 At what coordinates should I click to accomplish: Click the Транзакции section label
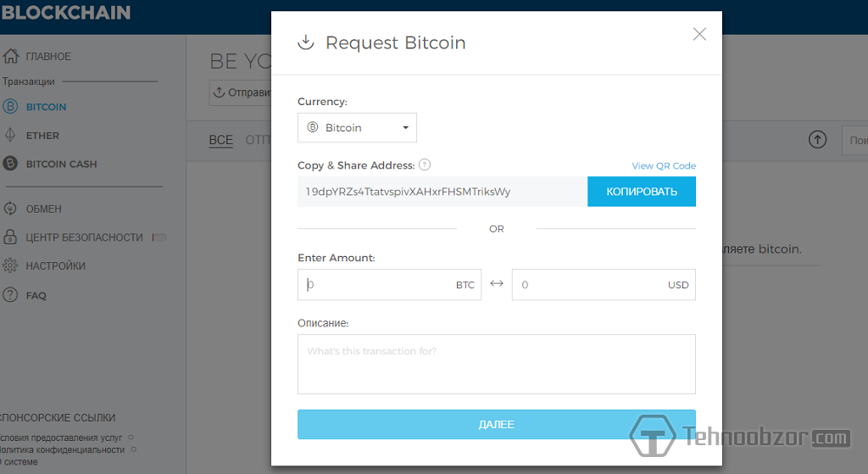point(28,81)
